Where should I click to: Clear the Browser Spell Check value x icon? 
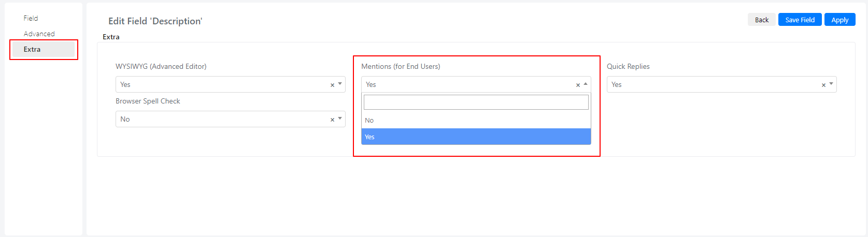click(332, 120)
